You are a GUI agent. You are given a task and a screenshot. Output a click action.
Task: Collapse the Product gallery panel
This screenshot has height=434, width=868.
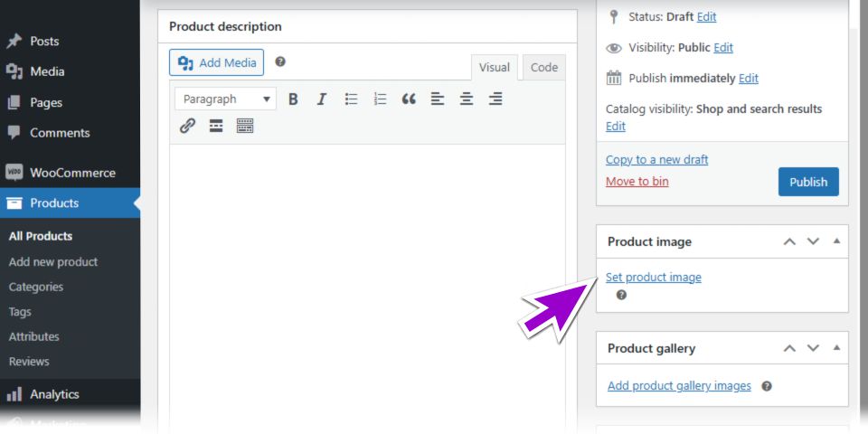836,347
